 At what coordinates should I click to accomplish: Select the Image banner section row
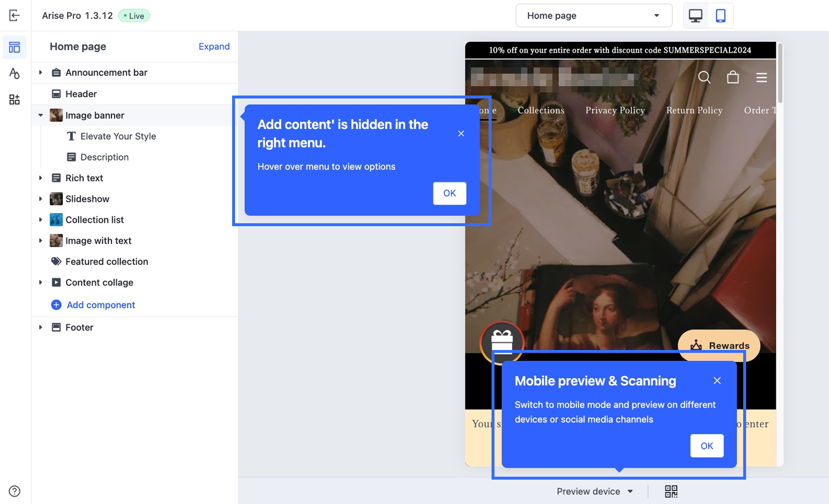pyautogui.click(x=135, y=115)
